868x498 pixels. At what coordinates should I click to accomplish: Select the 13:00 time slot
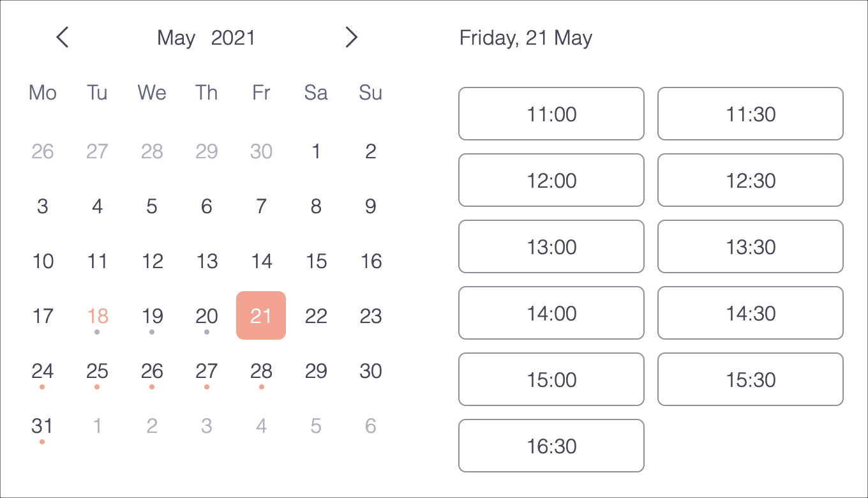click(551, 247)
